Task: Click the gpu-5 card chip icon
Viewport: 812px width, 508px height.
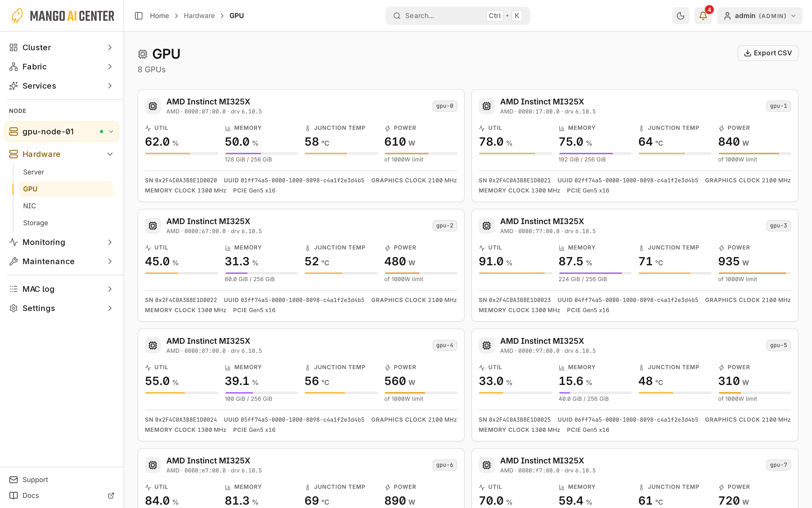Action: pos(486,345)
